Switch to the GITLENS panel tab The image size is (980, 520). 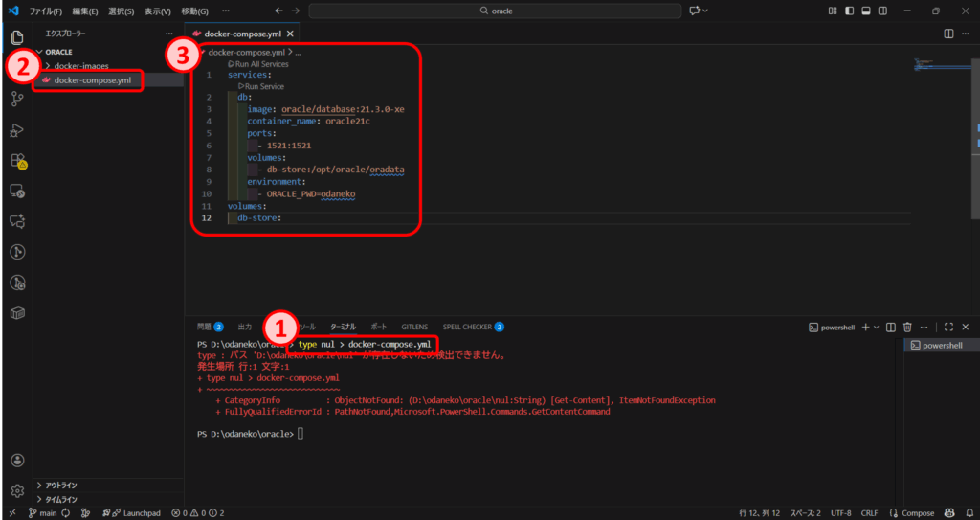tap(414, 327)
